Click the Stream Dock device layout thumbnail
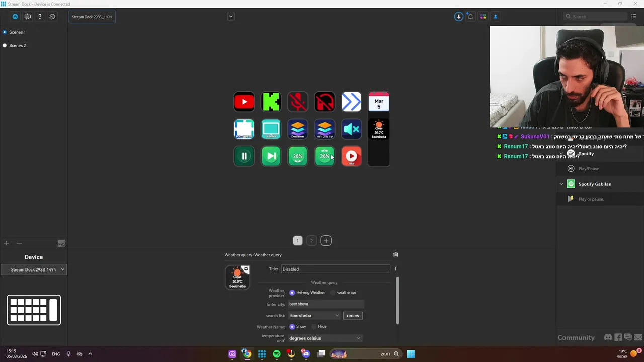The image size is (644, 362). coord(34,310)
